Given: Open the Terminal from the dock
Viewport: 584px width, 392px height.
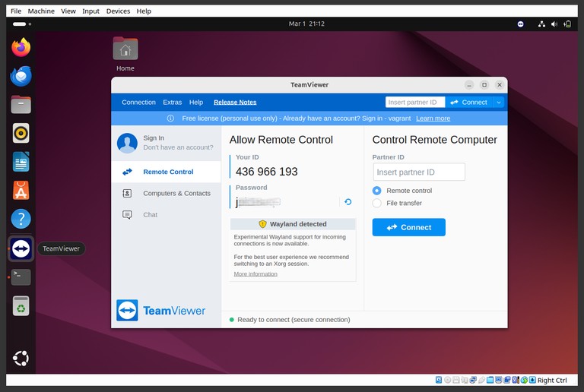Looking at the screenshot, I should coord(21,277).
